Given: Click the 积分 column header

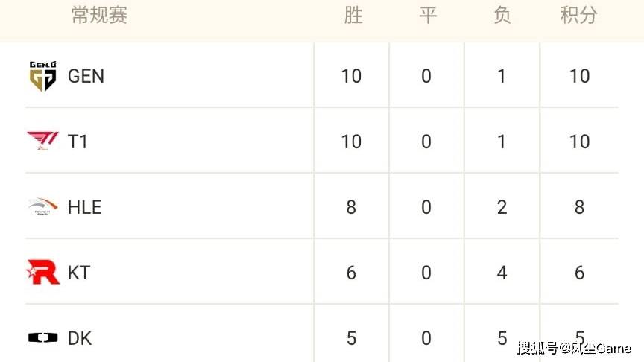Looking at the screenshot, I should (x=578, y=16).
